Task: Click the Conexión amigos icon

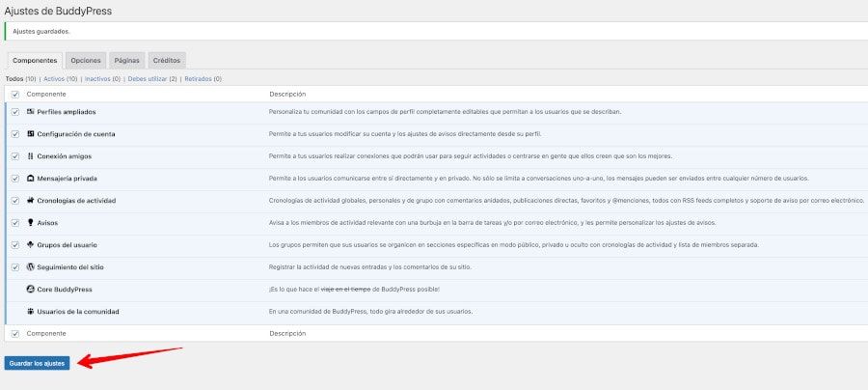Action: pos(31,155)
